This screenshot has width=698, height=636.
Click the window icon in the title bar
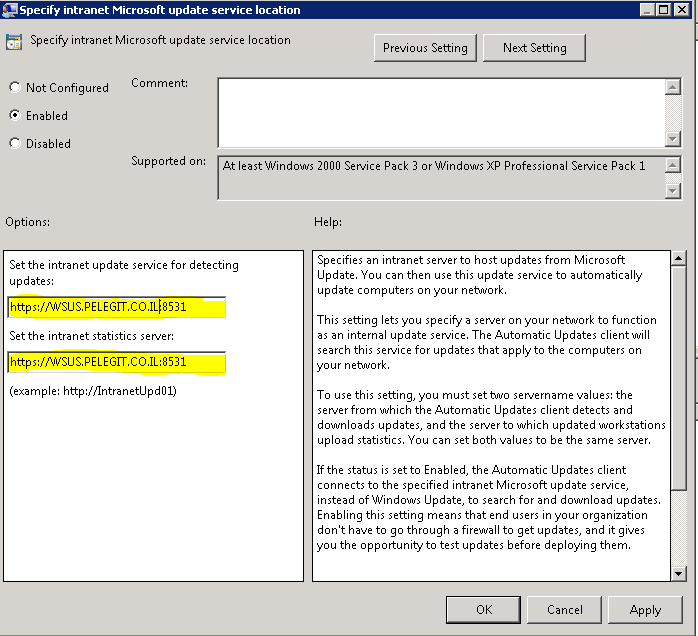[9, 9]
